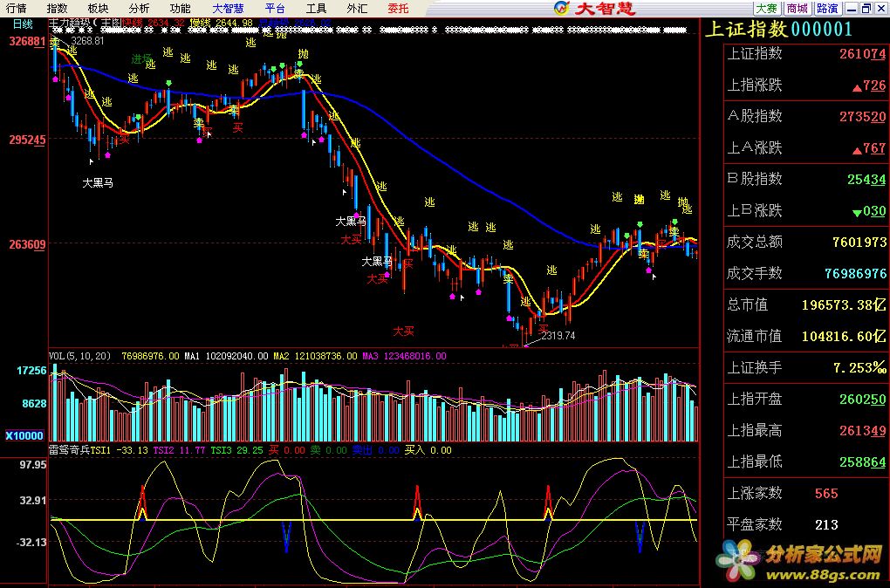Click the X10000 volume scale label
890x588 pixels.
tap(24, 436)
